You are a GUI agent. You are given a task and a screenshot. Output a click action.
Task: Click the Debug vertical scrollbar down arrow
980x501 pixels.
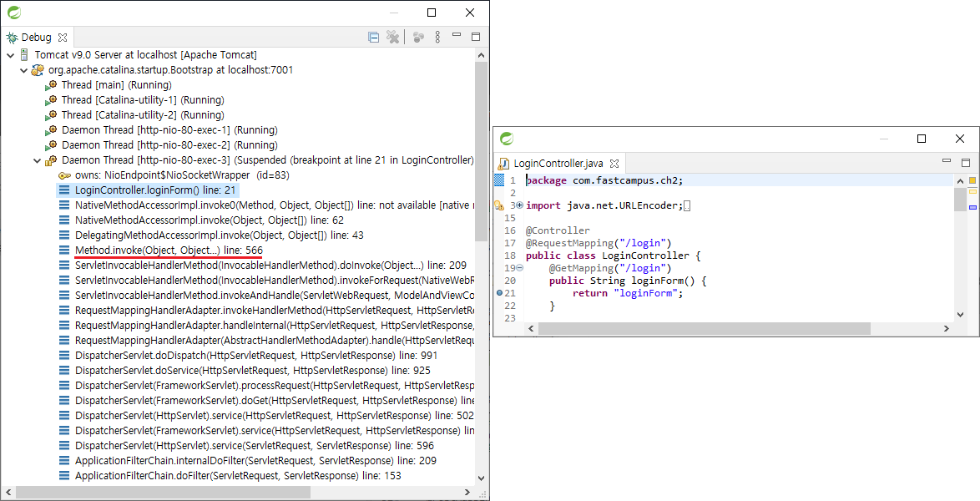click(482, 478)
